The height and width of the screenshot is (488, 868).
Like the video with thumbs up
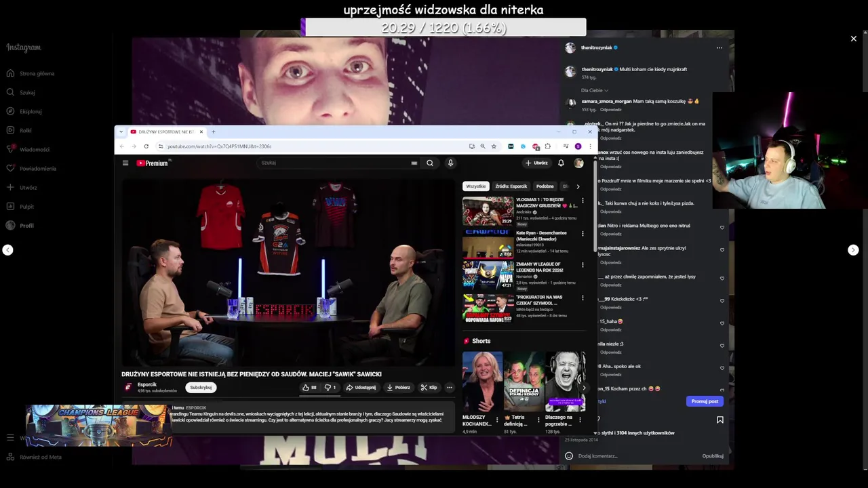tap(309, 388)
